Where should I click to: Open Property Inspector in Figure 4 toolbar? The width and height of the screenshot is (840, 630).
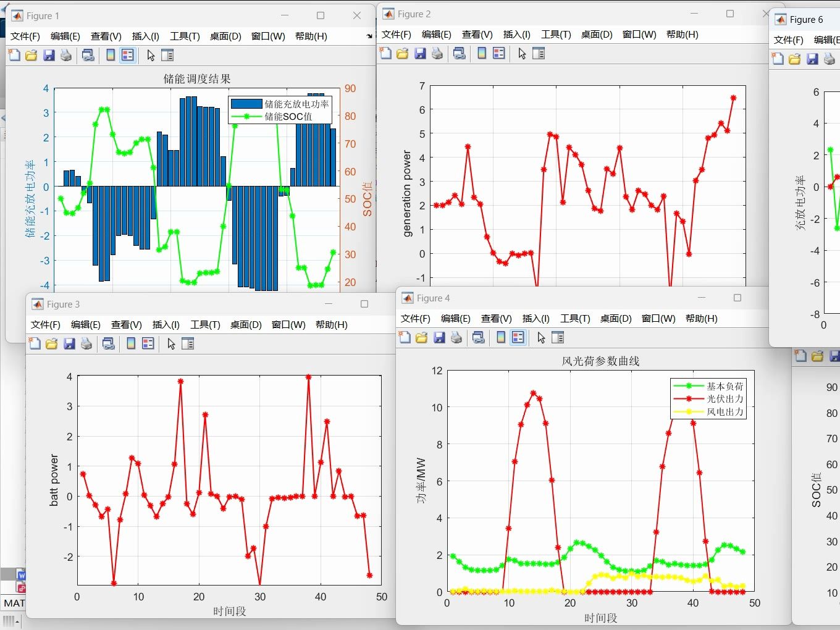[558, 337]
